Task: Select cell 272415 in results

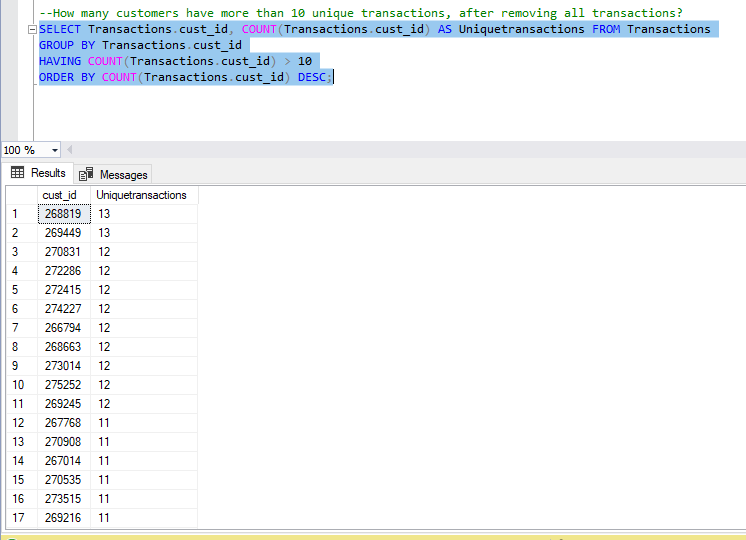Action: (x=64, y=290)
